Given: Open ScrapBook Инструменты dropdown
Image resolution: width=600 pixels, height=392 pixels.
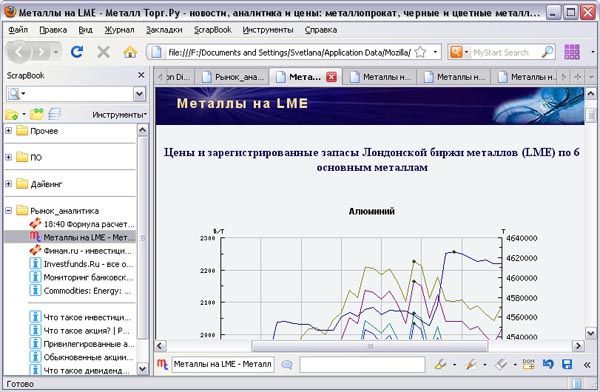Looking at the screenshot, I should [x=119, y=114].
